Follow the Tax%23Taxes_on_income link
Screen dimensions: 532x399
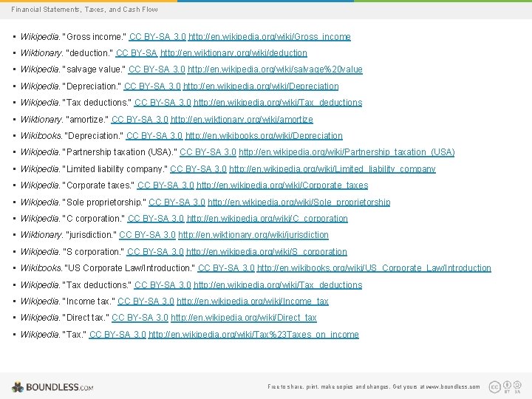253,335
